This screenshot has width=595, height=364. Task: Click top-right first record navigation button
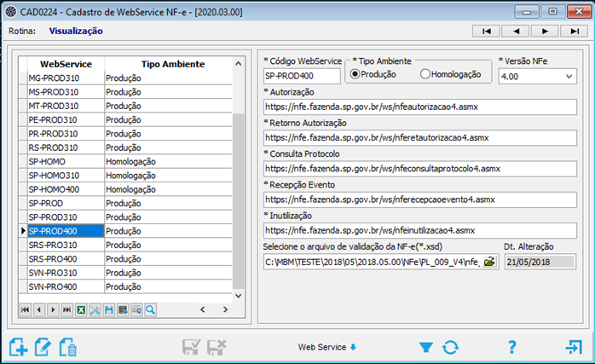pos(486,32)
